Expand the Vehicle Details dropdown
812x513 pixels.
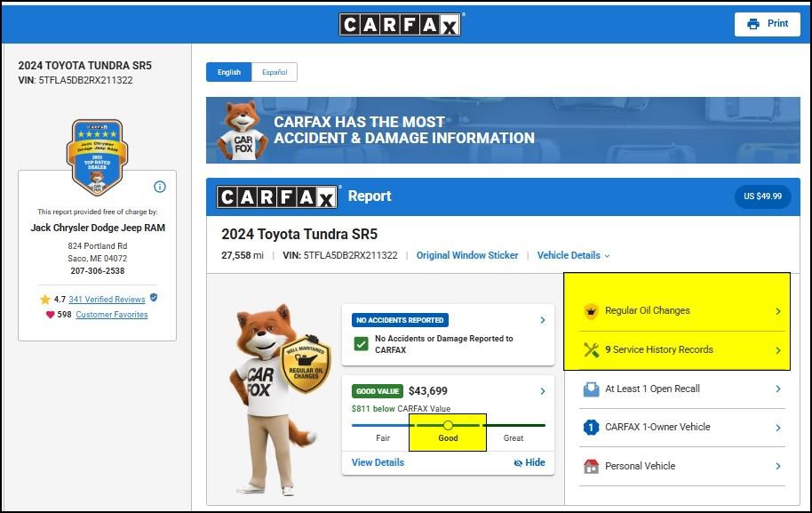573,255
